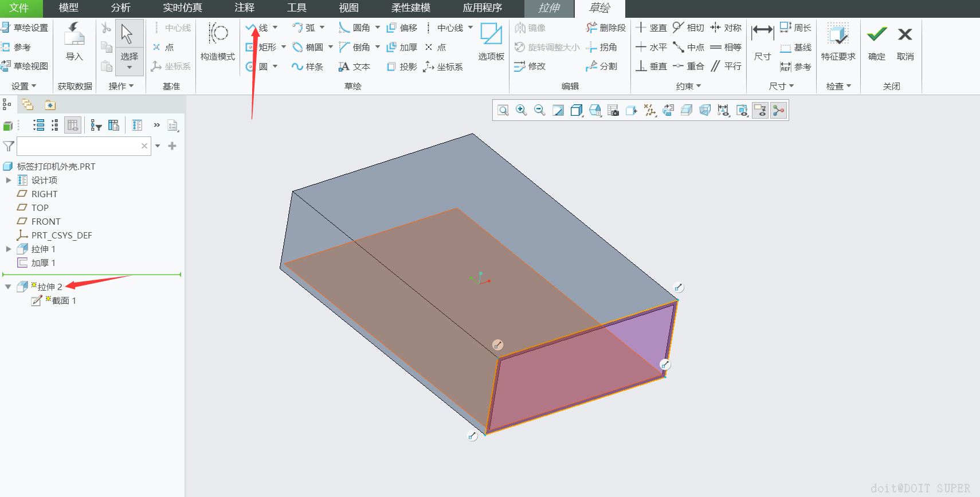980x497 pixels.
Task: Click the zoom in magnifier icon
Action: 521,110
